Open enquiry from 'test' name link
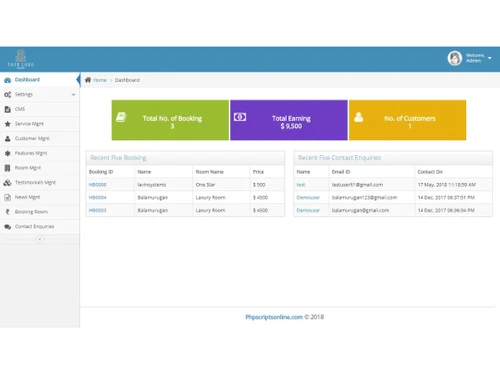 pyautogui.click(x=301, y=185)
